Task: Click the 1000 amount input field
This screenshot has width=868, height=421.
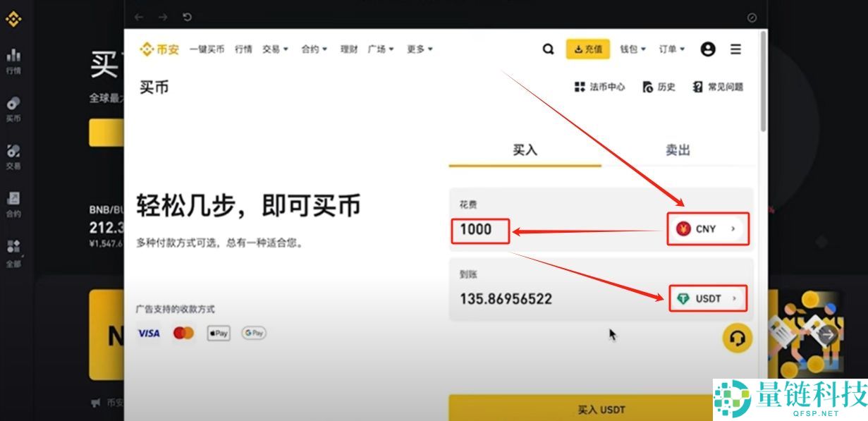Action: coord(479,230)
